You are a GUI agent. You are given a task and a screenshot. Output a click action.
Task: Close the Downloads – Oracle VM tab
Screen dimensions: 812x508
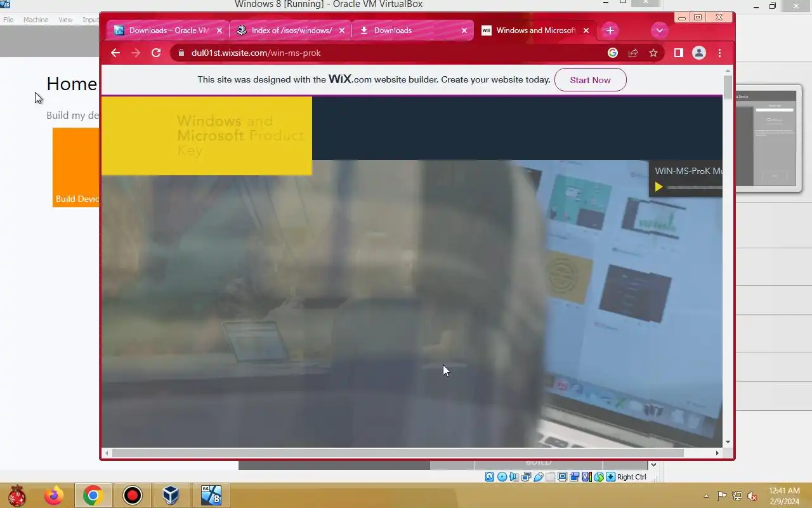coord(219,30)
